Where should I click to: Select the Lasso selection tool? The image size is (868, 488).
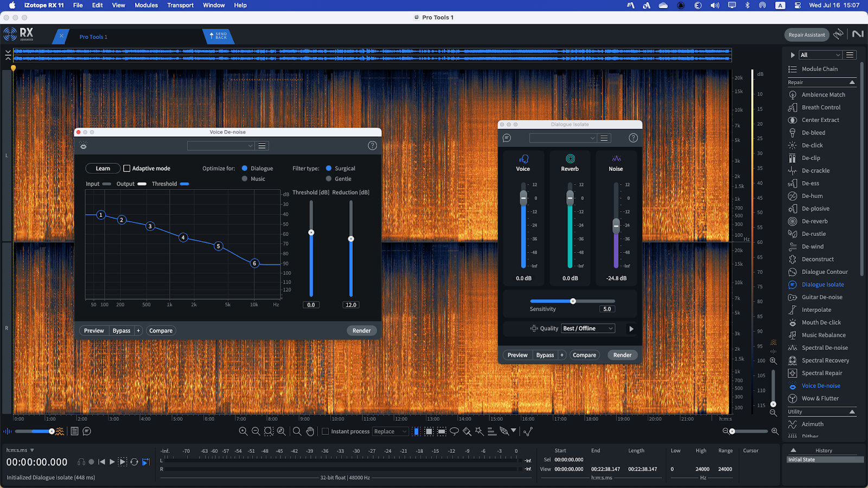(455, 432)
